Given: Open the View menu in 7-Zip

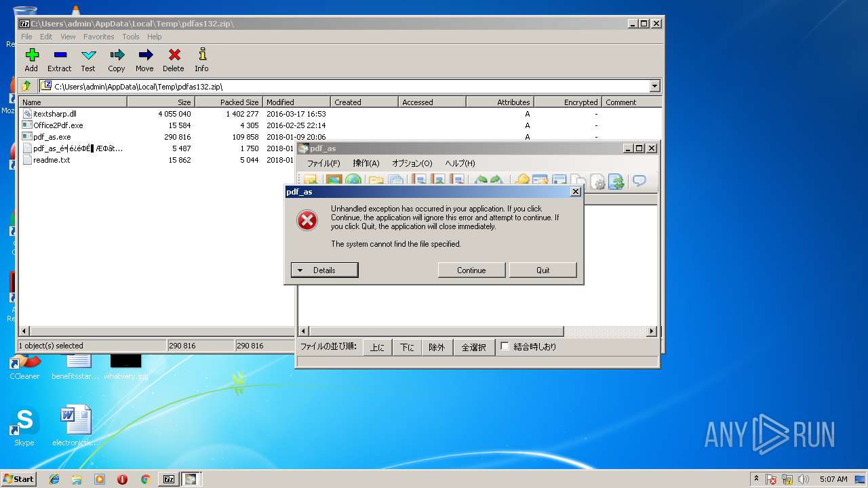Looking at the screenshot, I should pos(68,37).
